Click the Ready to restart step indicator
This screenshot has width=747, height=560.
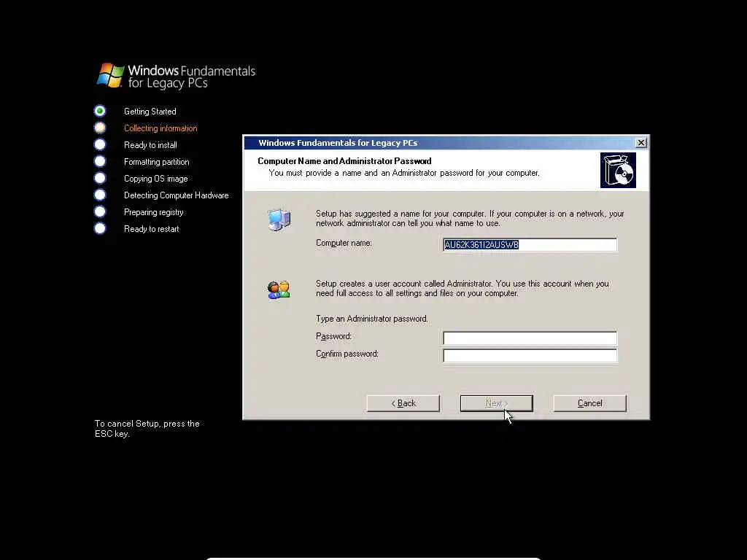point(100,228)
